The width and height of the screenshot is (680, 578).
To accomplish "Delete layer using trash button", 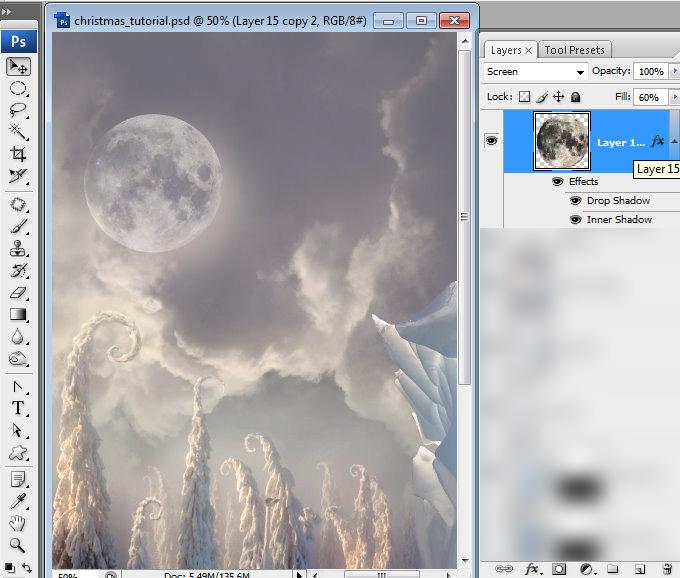I will pos(667,569).
